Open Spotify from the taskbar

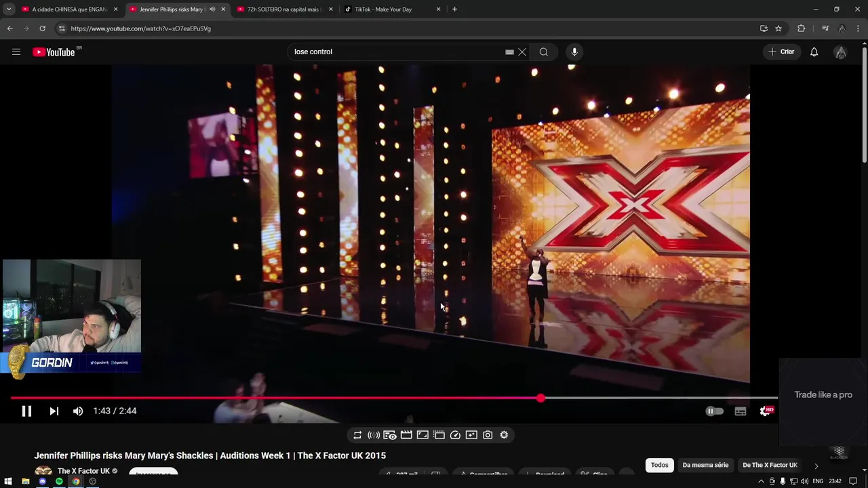[x=59, y=481]
